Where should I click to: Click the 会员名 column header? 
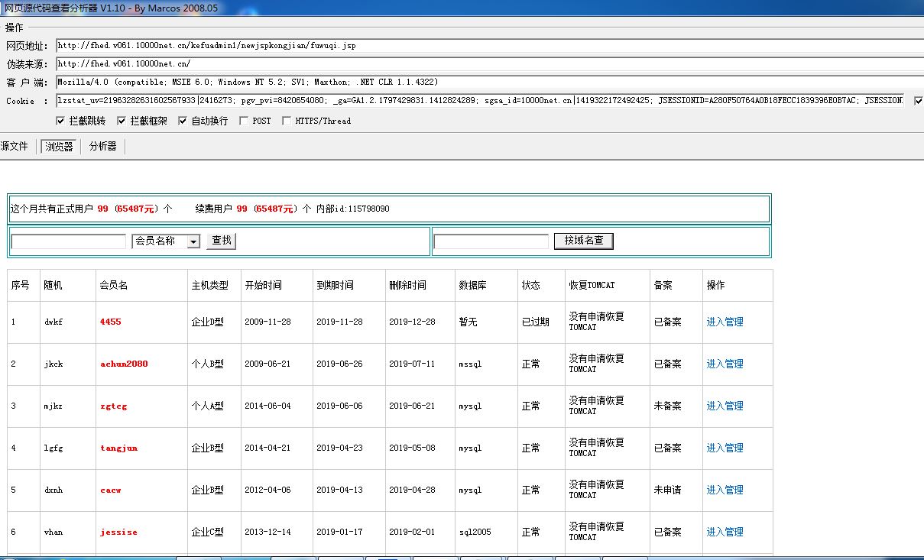[x=113, y=285]
